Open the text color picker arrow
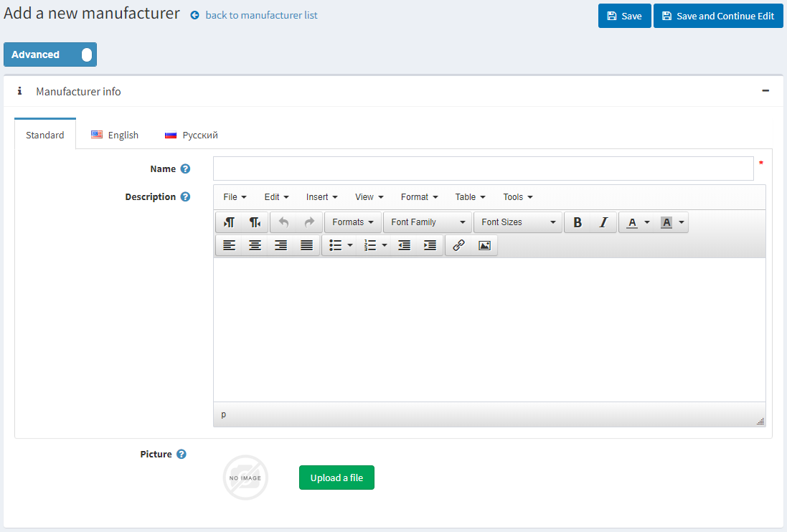Viewport: 787px width, 532px height. tap(647, 222)
